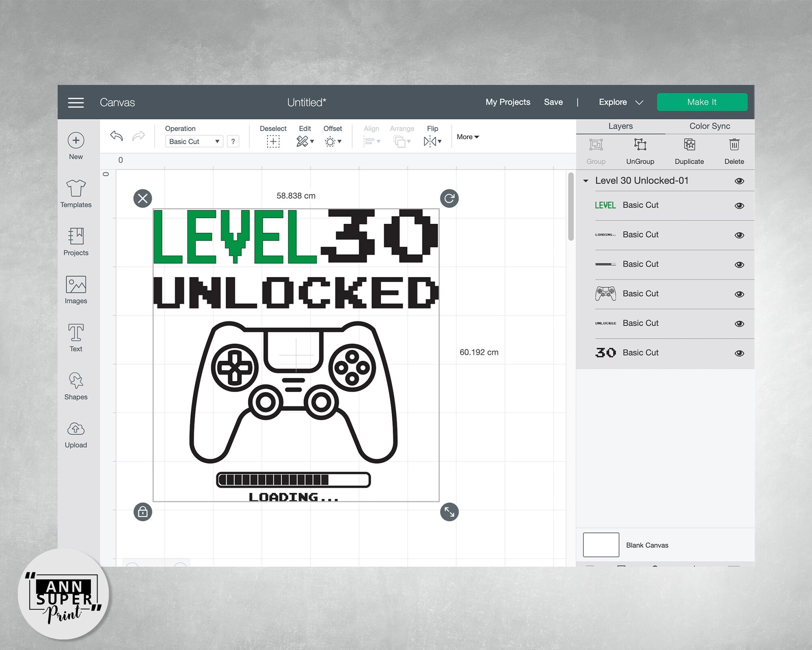Delete the selected layer

point(734,150)
